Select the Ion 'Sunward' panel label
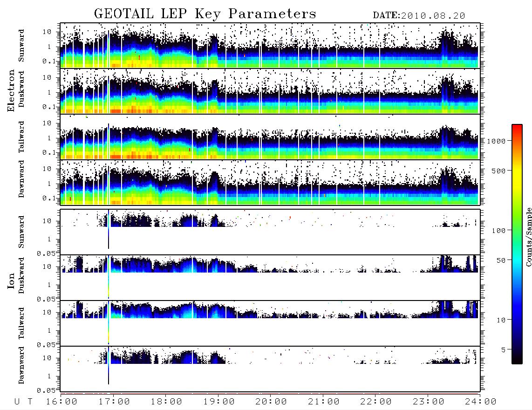532x410 pixels. (21, 232)
